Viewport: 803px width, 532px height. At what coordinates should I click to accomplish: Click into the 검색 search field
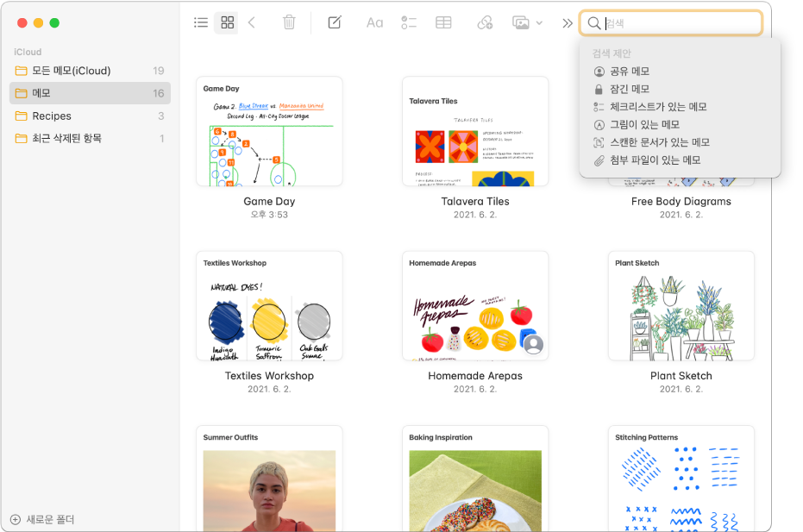coord(671,23)
